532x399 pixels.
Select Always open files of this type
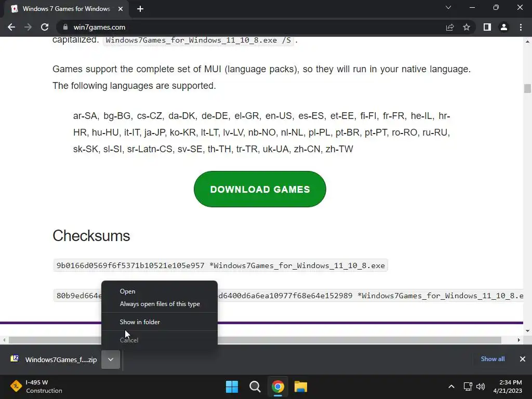coord(159,304)
